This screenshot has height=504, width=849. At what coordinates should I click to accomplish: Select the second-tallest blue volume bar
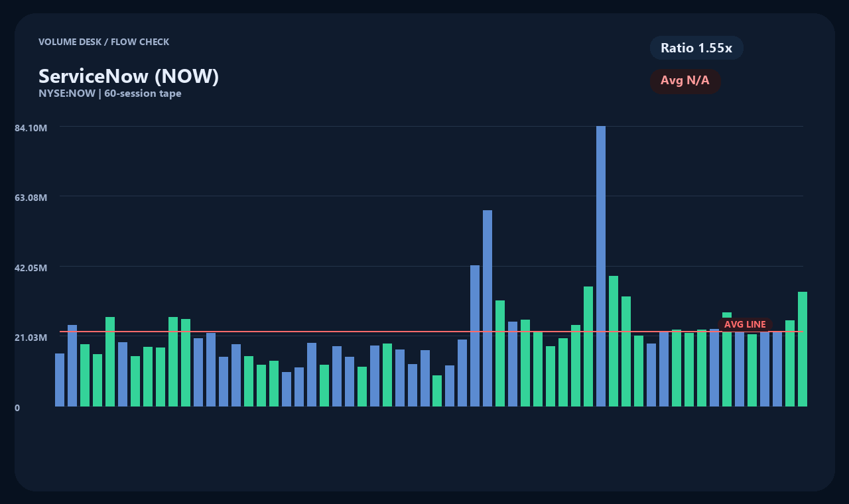point(488,308)
